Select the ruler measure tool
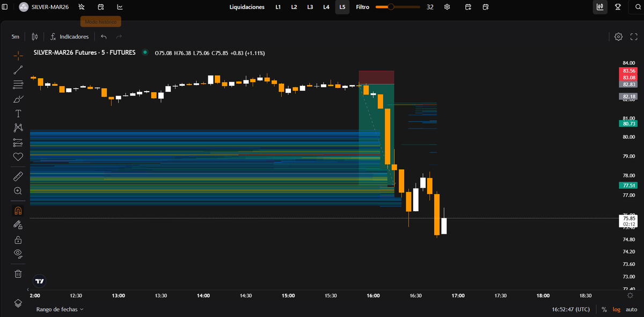This screenshot has width=644, height=317. pyautogui.click(x=18, y=176)
